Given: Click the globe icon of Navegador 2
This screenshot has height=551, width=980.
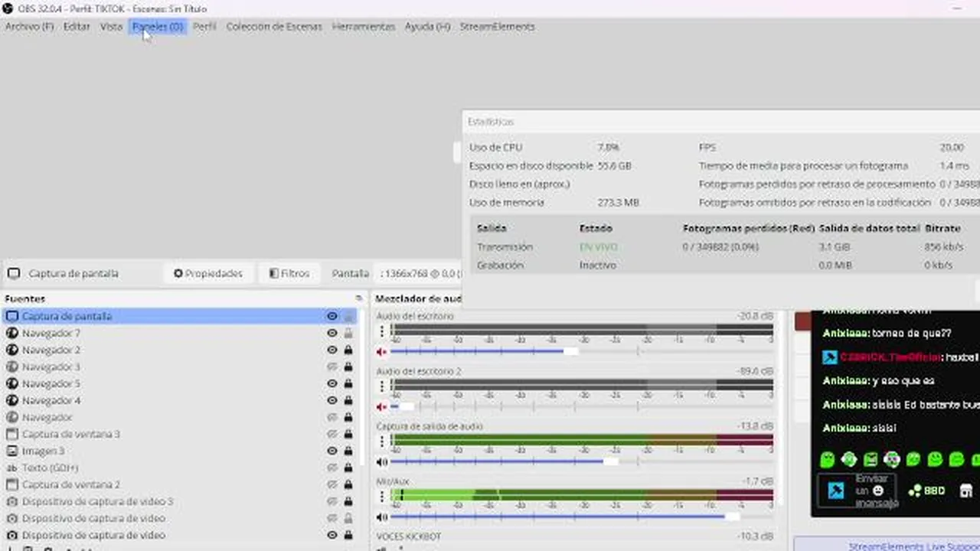Looking at the screenshot, I should [x=12, y=350].
